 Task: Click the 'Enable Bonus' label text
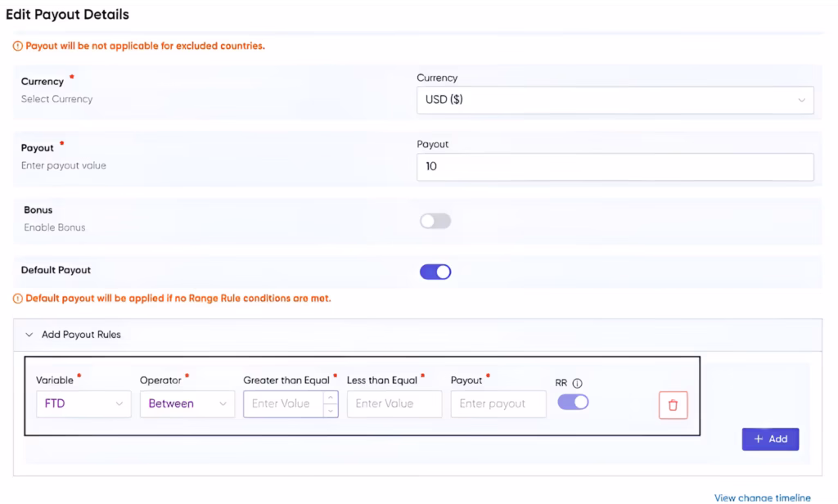pos(55,227)
